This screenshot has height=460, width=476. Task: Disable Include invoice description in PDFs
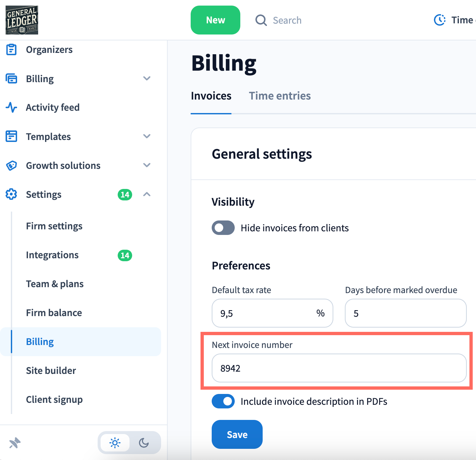[x=223, y=401]
